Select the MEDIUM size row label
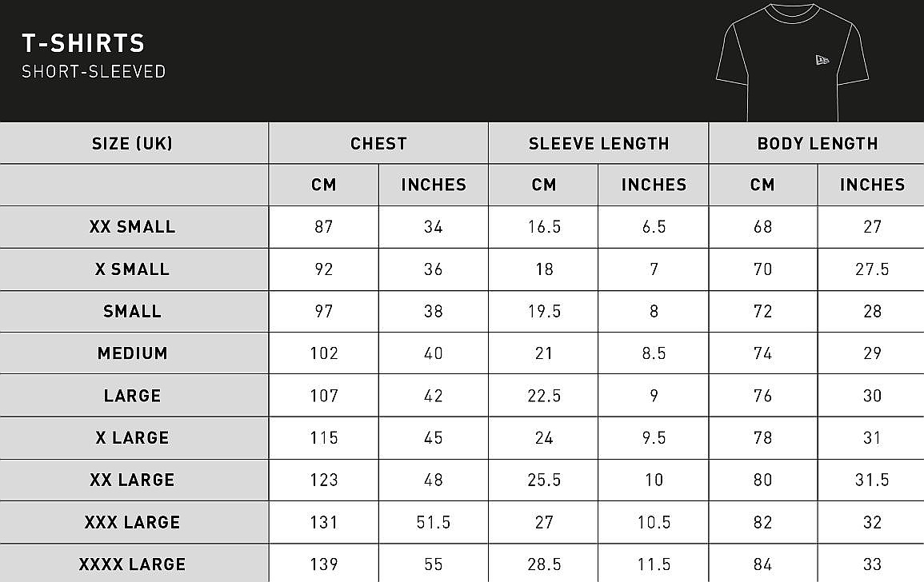Viewport: 924px width, 582px height. 133,353
